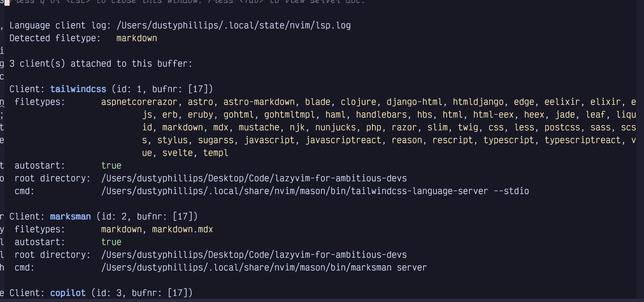The width and height of the screenshot is (644, 302).
Task: Click tailwindcss root directory path
Action: pos(254,178)
